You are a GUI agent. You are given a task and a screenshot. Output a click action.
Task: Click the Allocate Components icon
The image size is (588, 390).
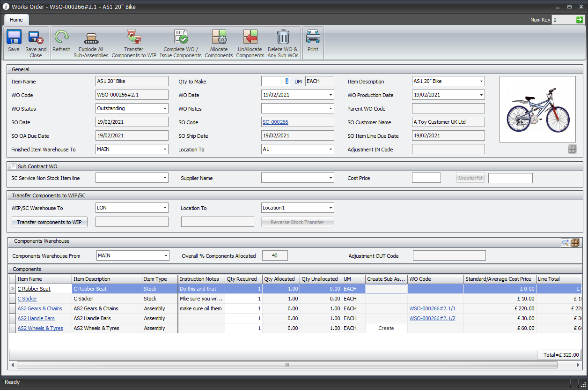[219, 37]
